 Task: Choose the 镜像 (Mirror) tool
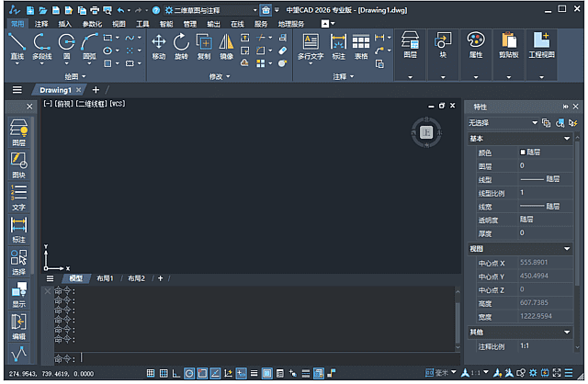226,43
